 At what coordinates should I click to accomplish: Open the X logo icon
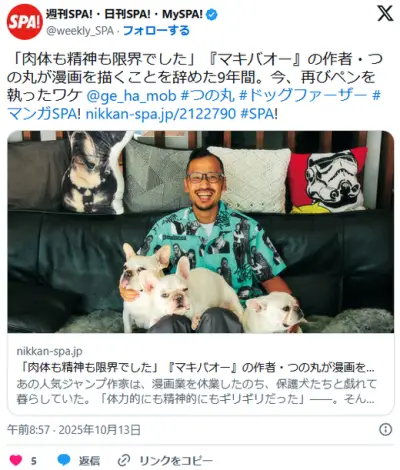pos(385,13)
